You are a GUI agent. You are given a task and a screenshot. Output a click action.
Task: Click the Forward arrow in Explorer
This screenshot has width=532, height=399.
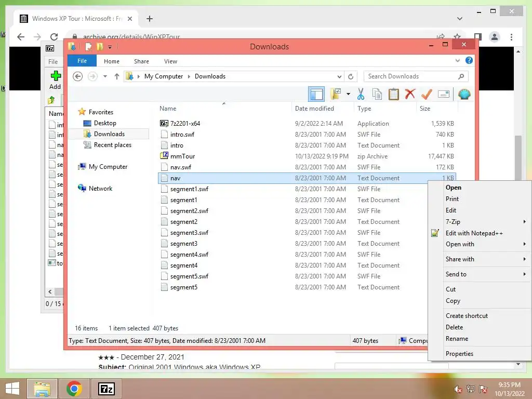tap(92, 76)
